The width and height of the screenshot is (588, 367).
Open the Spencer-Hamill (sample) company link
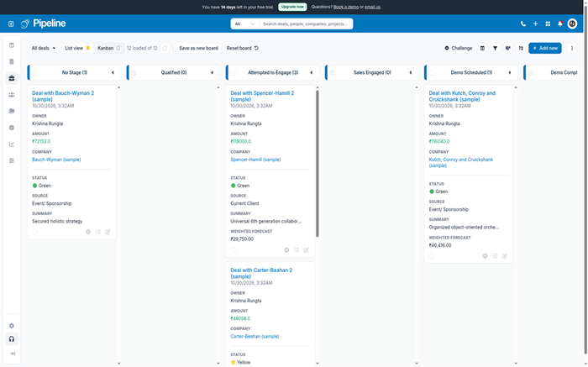[x=255, y=160]
